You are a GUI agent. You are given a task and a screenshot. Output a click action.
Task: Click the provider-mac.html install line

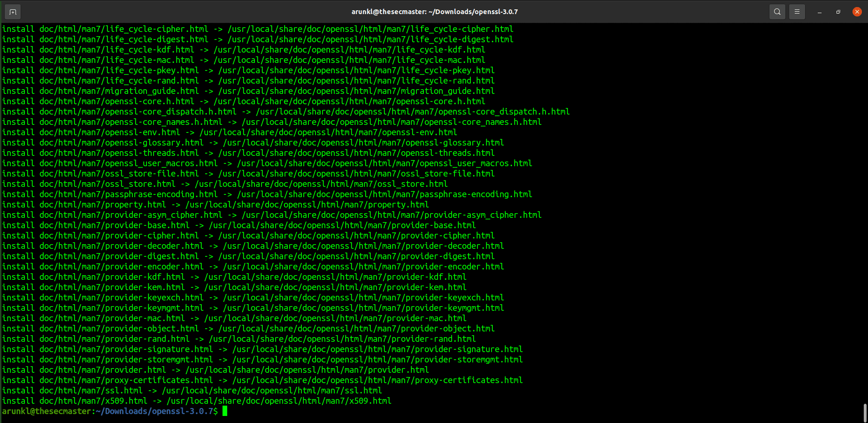[234, 318]
